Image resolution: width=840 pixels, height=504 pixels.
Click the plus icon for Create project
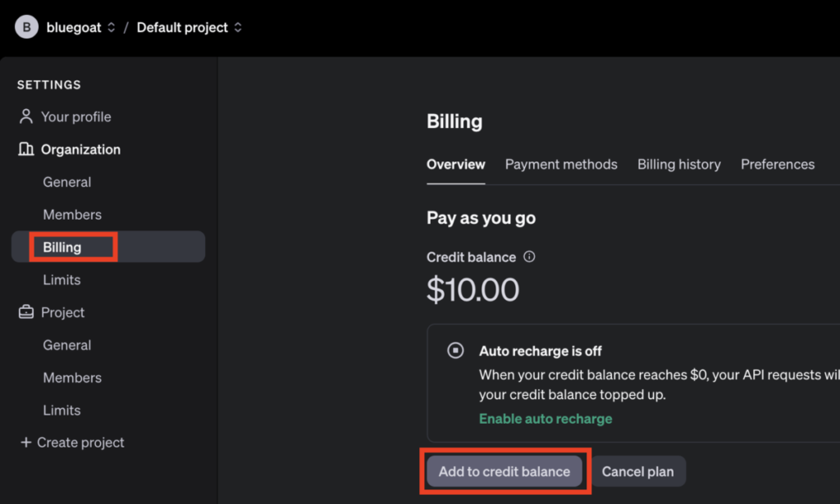(25, 443)
